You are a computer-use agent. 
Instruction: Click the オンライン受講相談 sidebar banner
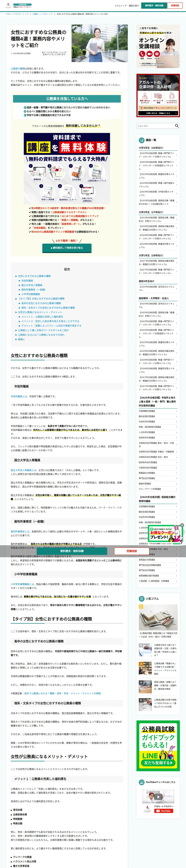tap(158, 46)
